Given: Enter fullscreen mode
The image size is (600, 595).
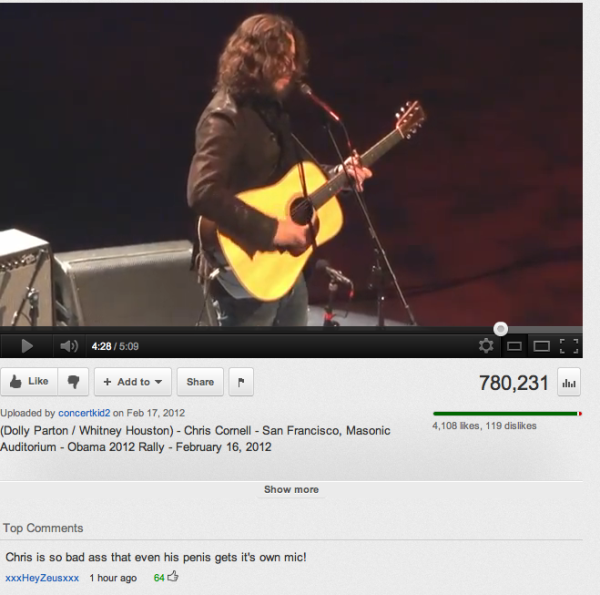Looking at the screenshot, I should point(569,346).
